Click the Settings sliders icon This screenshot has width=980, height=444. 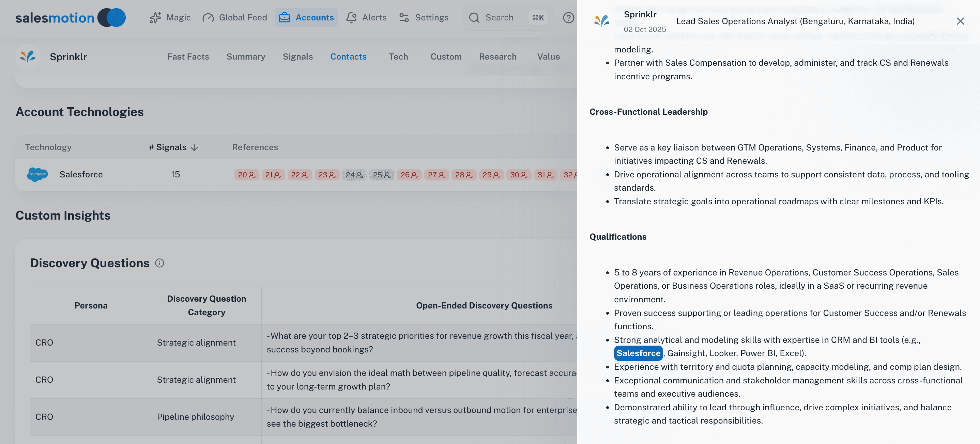click(x=404, y=17)
